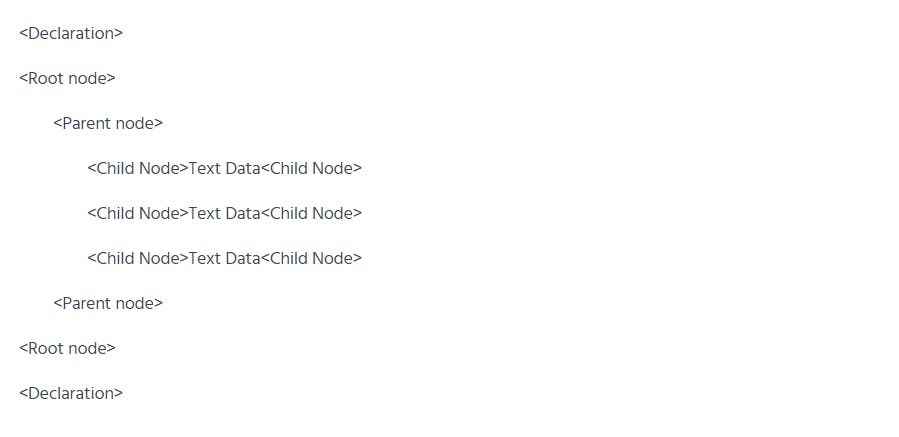
Task: Click the closing <Parent node> tag after children
Action: [108, 303]
